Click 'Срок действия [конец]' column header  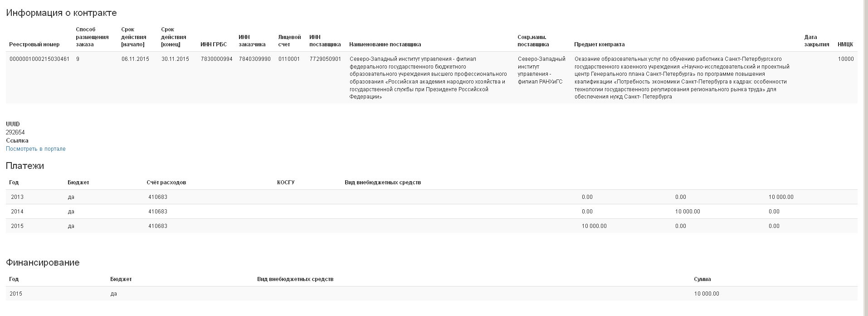[174, 37]
